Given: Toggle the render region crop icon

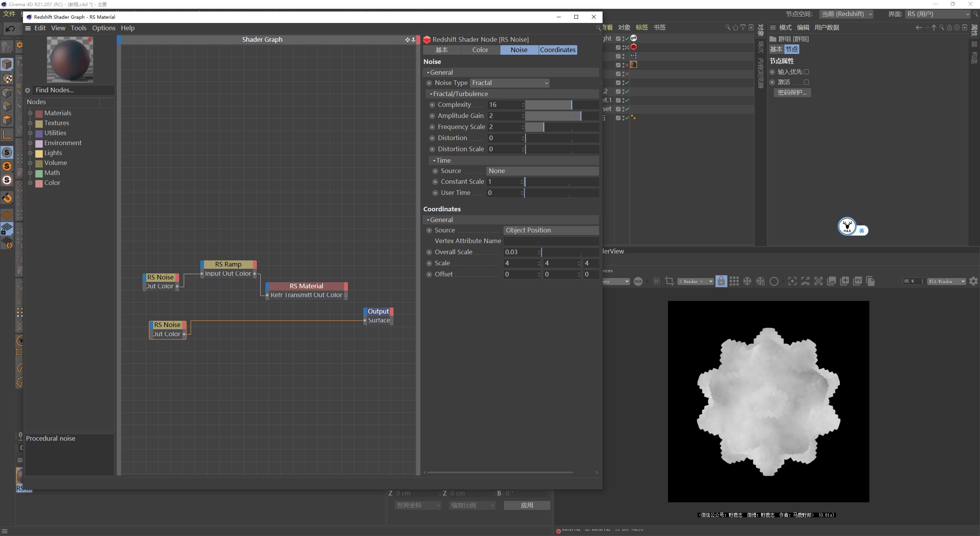Looking at the screenshot, I should (x=669, y=281).
